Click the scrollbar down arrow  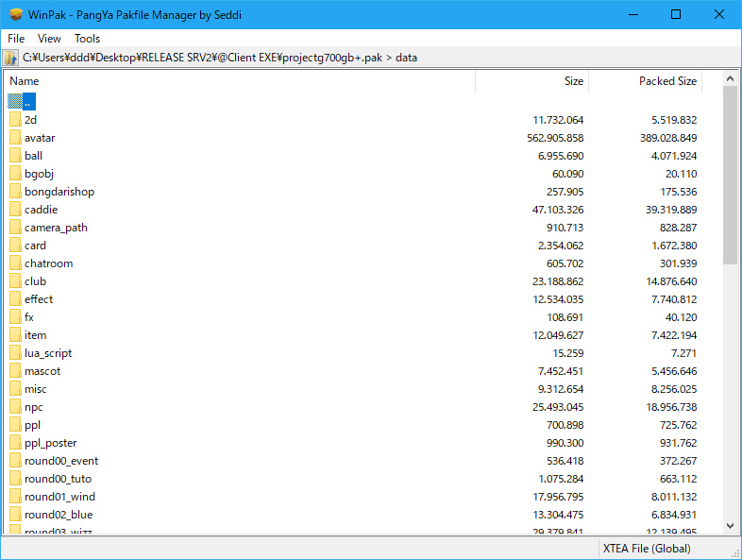pos(730,526)
